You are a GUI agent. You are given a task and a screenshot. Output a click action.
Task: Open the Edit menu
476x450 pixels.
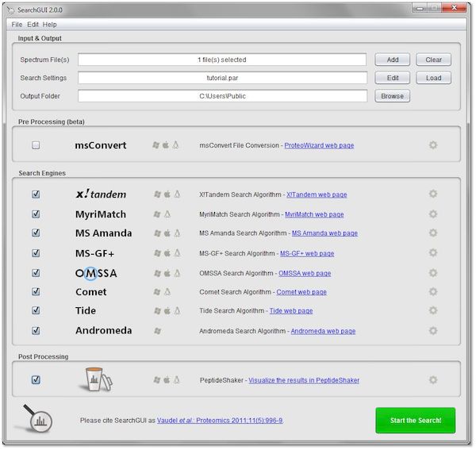(33, 25)
